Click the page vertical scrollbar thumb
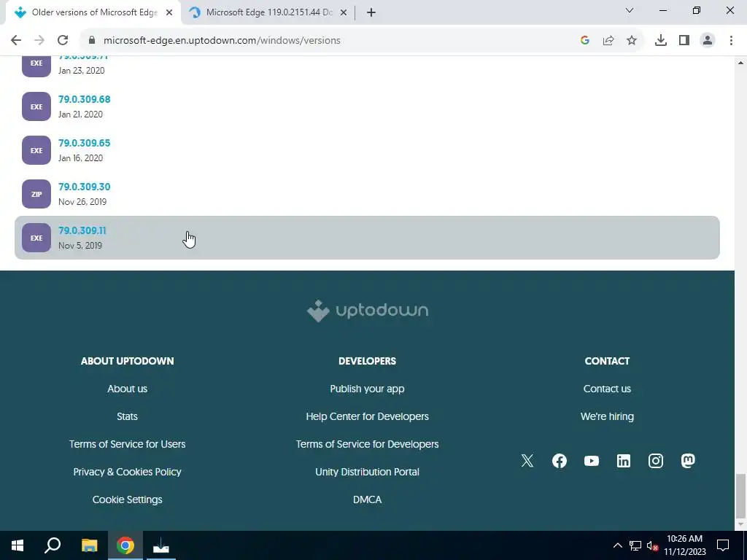Viewport: 747px width, 560px height. coord(740,495)
